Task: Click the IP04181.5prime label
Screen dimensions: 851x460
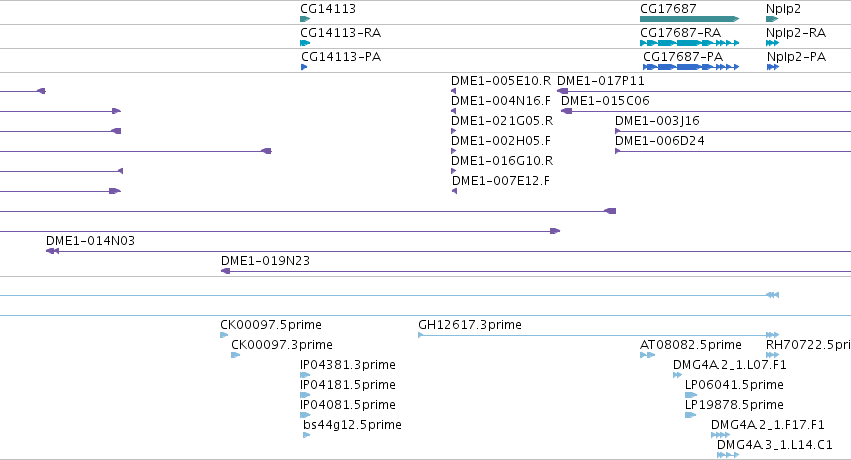Action: coord(348,385)
